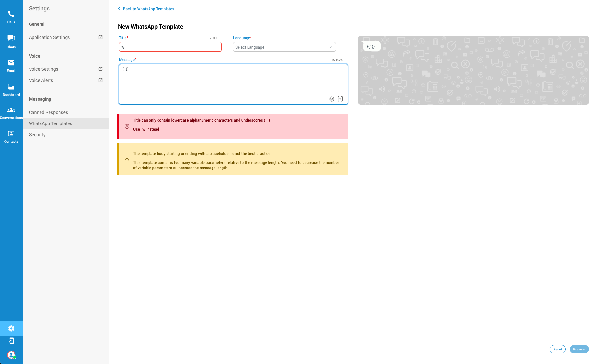Click the warning triangle icon in yellow alert

(x=127, y=159)
